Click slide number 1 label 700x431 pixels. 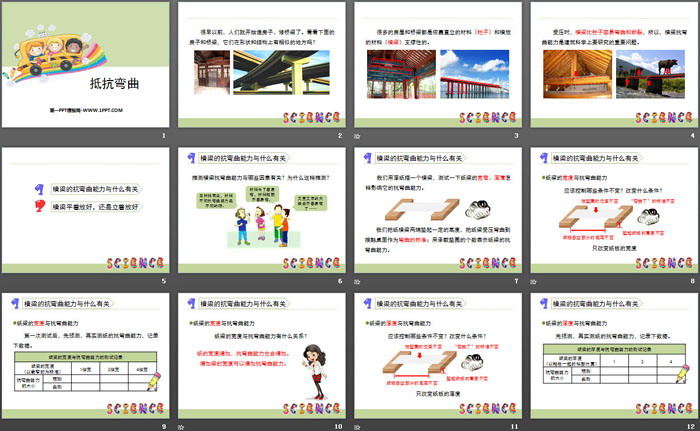pyautogui.click(x=164, y=135)
